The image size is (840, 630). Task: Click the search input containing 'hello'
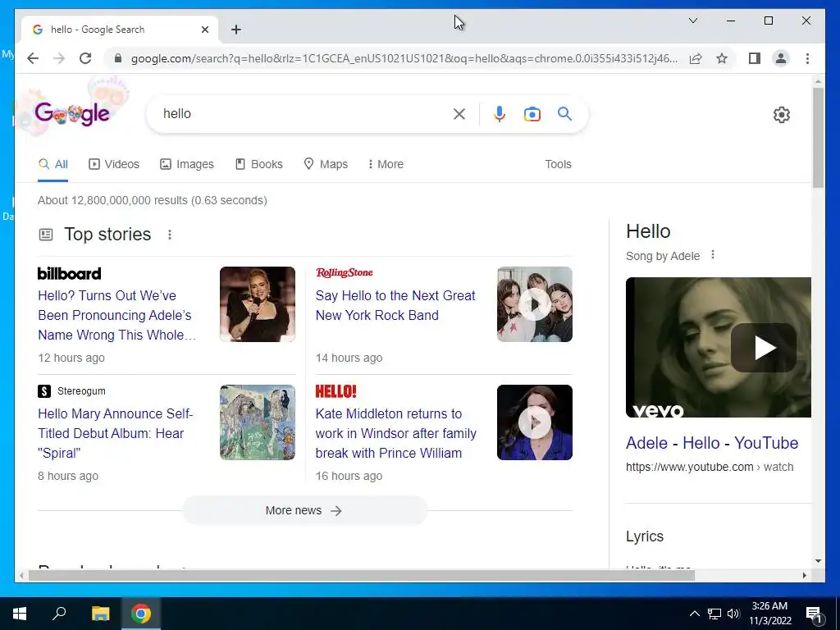(305, 113)
